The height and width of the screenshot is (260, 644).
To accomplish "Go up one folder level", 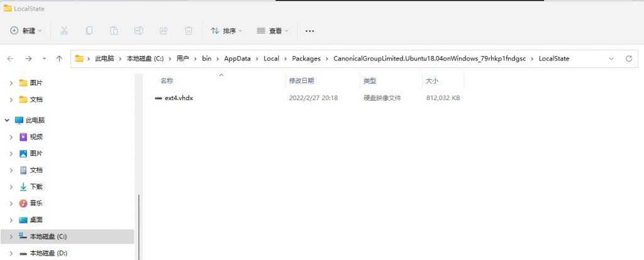I will tap(59, 59).
